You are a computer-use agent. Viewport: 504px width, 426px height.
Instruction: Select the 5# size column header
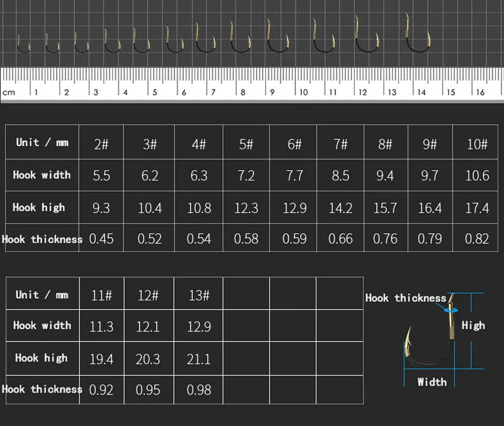point(246,144)
